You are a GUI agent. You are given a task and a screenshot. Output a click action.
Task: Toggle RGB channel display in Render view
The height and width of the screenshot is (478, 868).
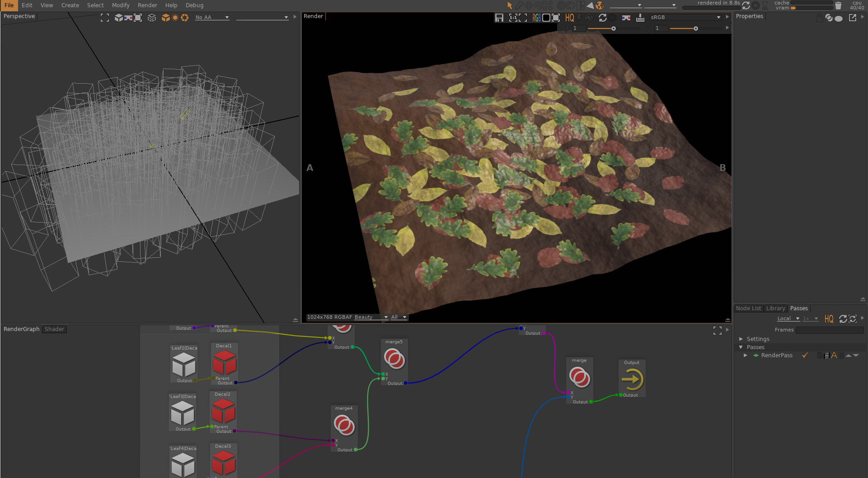[536, 18]
